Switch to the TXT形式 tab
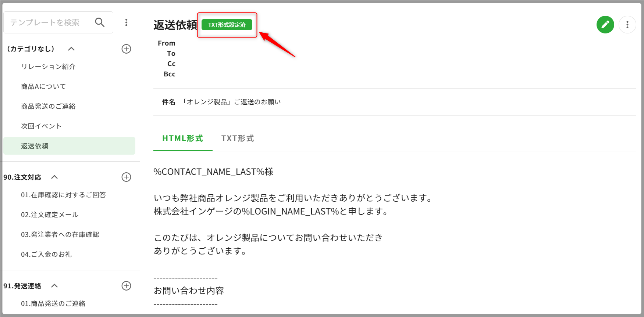 [x=237, y=138]
